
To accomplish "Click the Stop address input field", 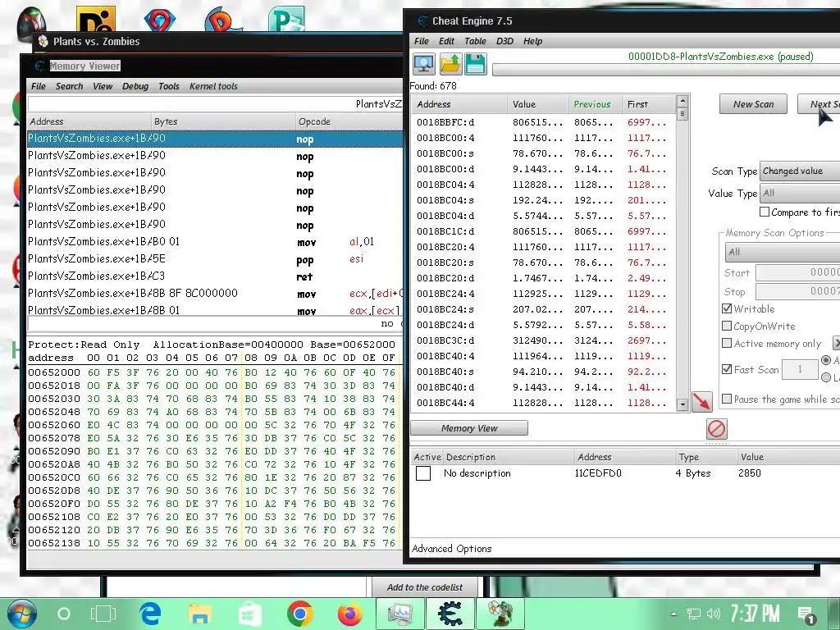I will pyautogui.click(x=797, y=292).
